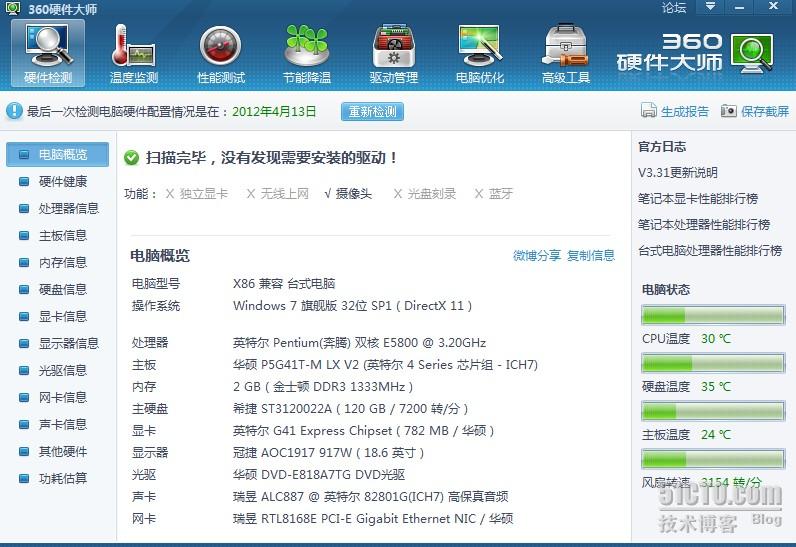Click the 微博分享 share link
The image size is (796, 547).
[537, 255]
